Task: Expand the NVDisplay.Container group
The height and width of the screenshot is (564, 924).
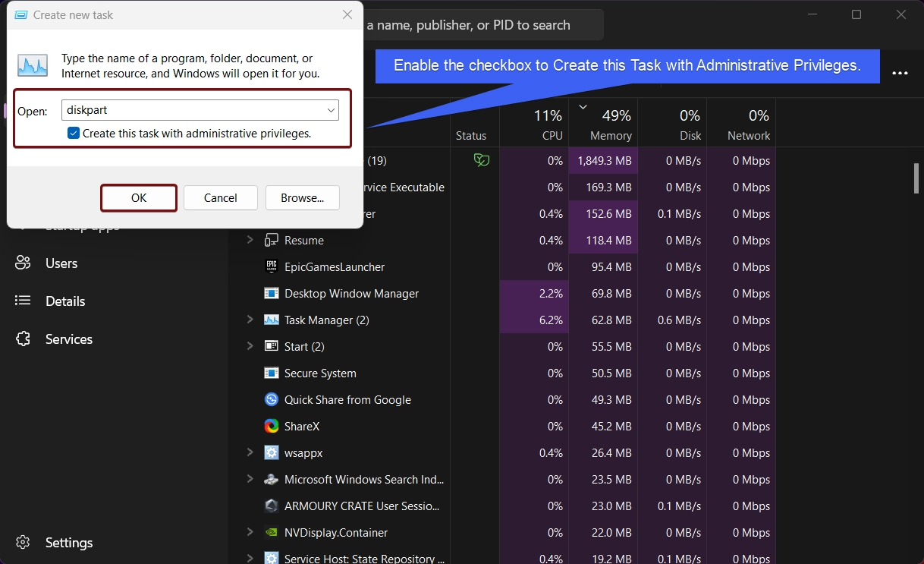Action: [x=250, y=532]
